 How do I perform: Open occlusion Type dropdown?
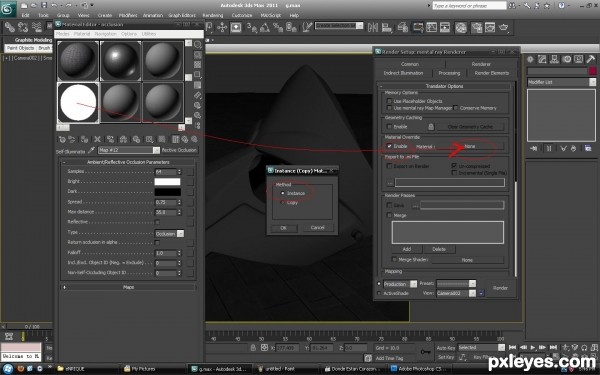point(180,233)
